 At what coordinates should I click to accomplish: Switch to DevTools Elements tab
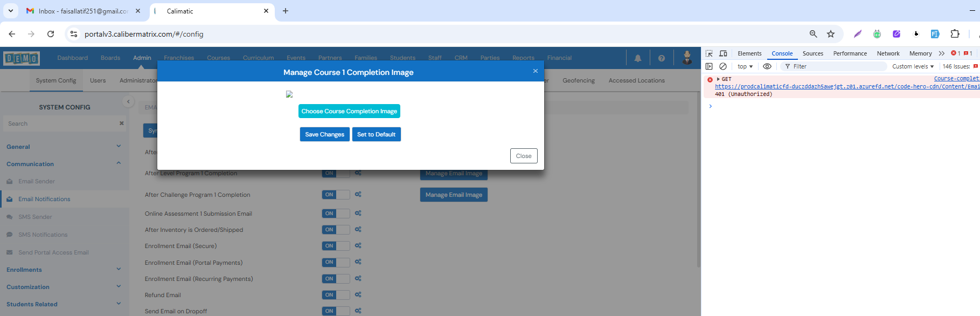click(749, 53)
